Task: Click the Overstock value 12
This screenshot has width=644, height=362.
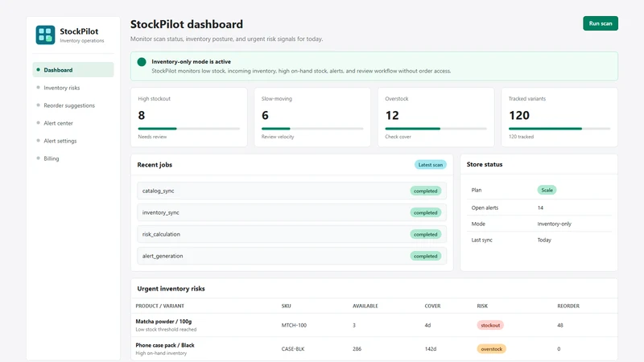Action: click(392, 115)
